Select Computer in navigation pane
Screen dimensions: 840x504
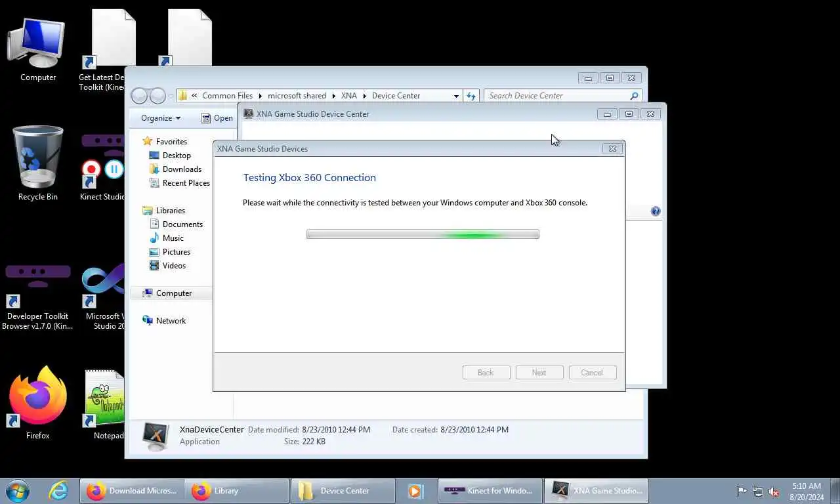coord(174,293)
